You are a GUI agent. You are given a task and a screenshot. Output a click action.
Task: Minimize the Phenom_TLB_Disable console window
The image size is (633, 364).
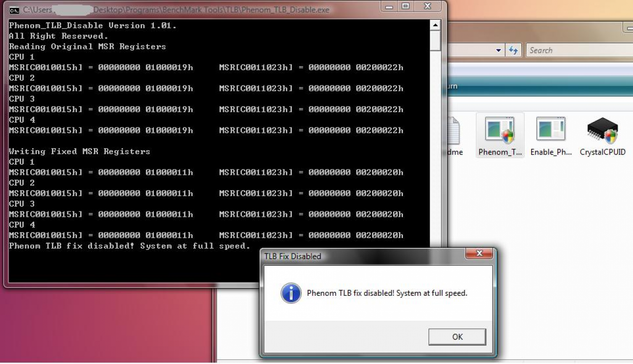coord(390,7)
